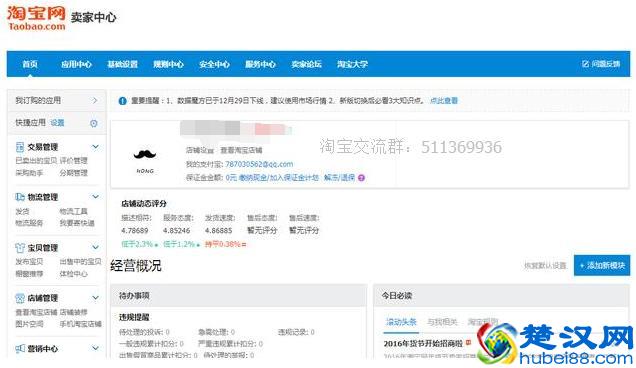Open 2016年货节开始招商啦 headline
Viewport: 636px width, 368px height.
coord(423,344)
